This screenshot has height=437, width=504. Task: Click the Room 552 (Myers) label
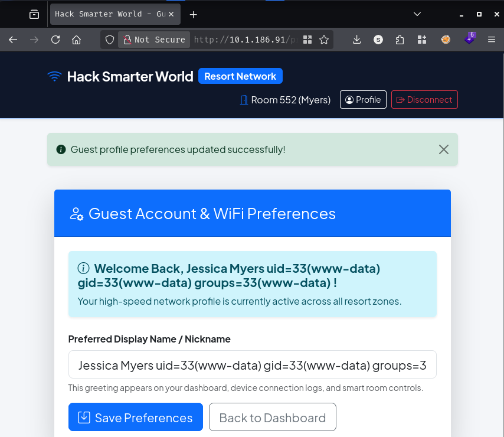point(291,100)
